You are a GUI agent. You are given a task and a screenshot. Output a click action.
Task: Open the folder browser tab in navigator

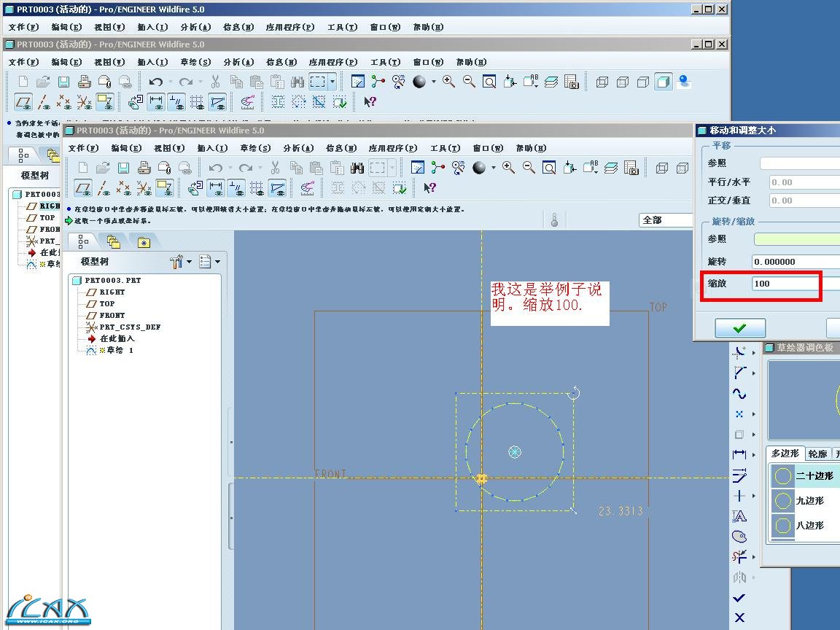[114, 242]
